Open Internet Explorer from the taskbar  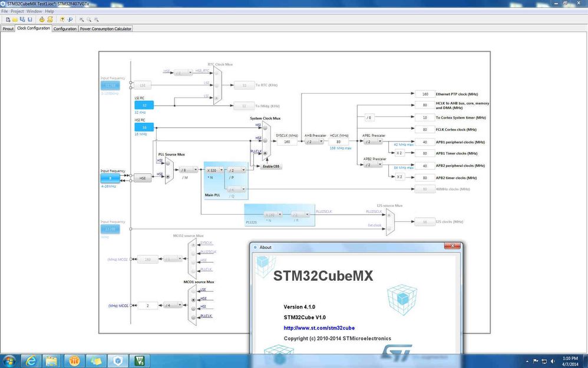[x=31, y=361]
